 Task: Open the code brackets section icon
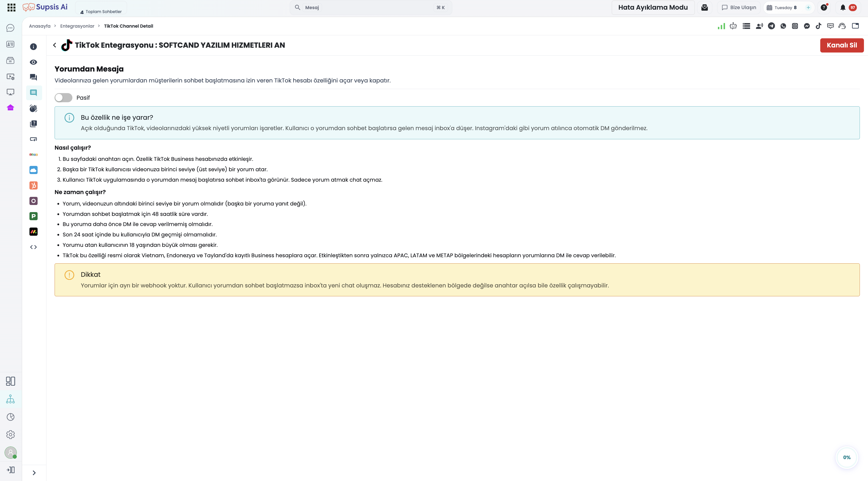tap(33, 247)
